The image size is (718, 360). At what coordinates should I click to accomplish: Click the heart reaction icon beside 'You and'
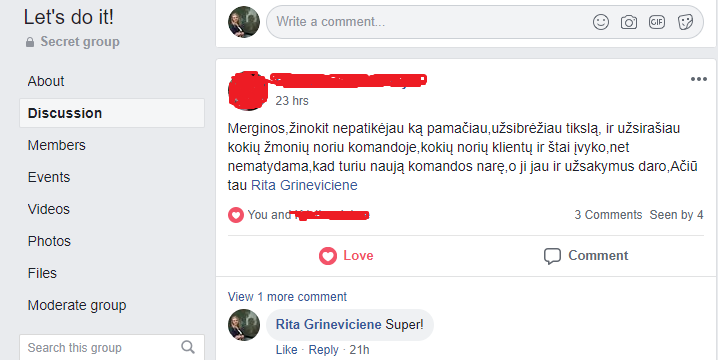point(235,215)
